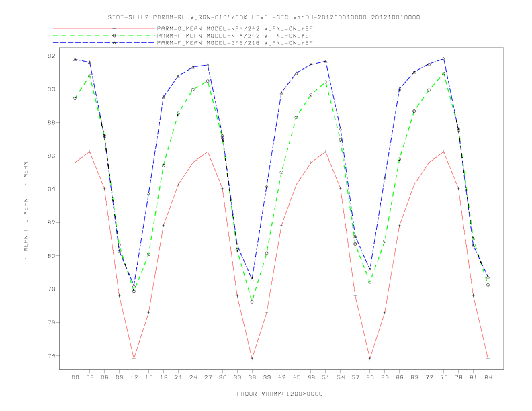Click the vertical y-axis title F_MEAN | O_MEAN | F_MEAN
The image size is (532, 411).
tap(26, 211)
